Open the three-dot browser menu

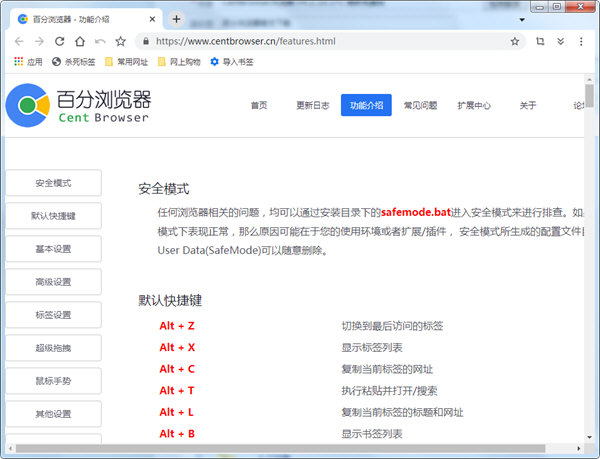pyautogui.click(x=581, y=41)
